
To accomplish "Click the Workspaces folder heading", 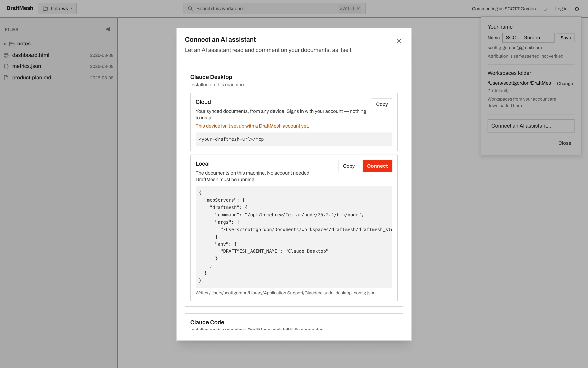I will (509, 73).
